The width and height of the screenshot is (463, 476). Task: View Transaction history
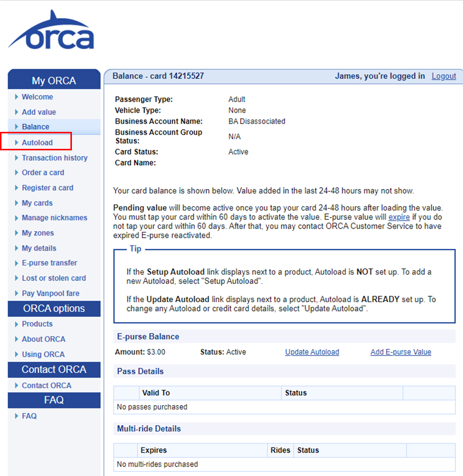click(54, 158)
